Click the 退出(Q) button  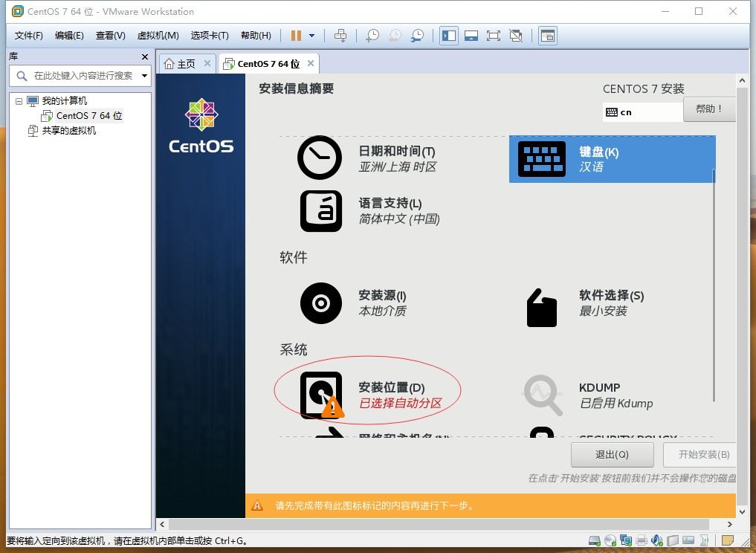pyautogui.click(x=613, y=455)
